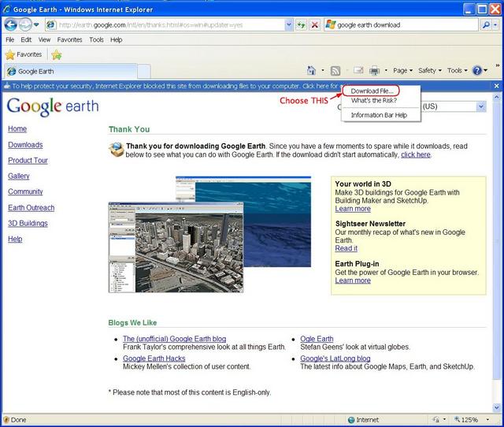This screenshot has height=427, width=504.
Task: Open the Safety command bar menu
Action: pyautogui.click(x=430, y=70)
